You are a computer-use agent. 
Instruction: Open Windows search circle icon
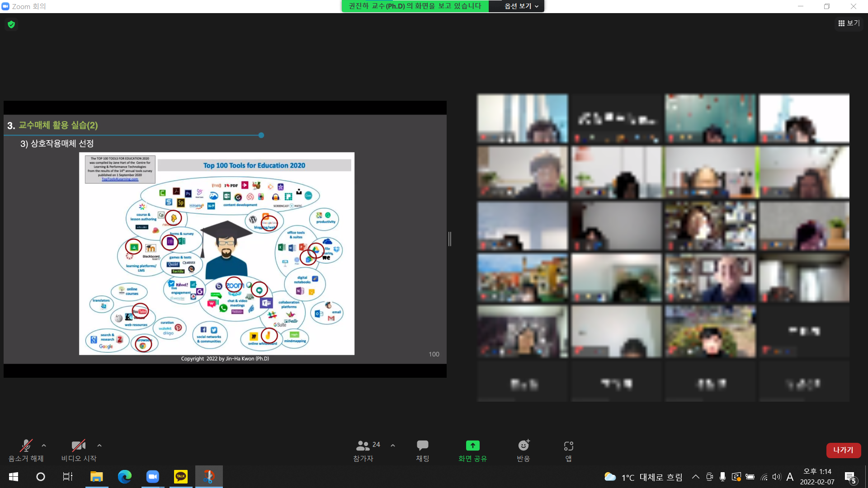(41, 477)
